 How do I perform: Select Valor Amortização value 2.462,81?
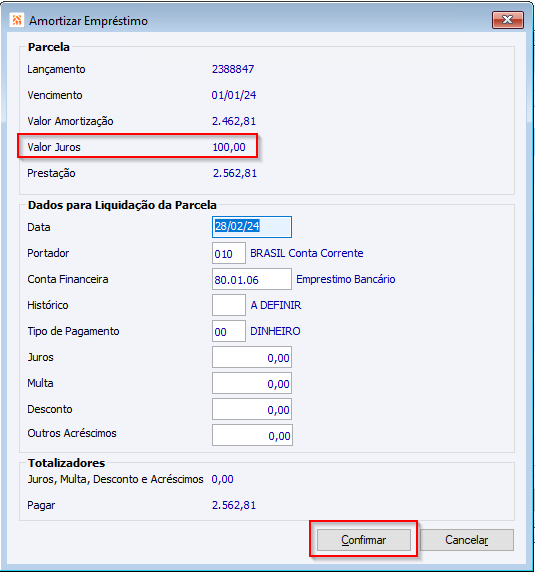pos(234,121)
